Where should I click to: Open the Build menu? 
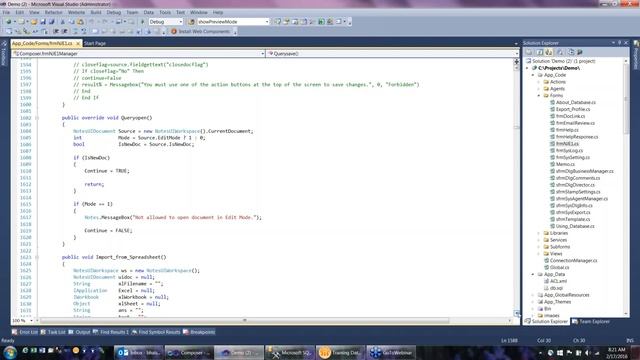(x=96, y=13)
